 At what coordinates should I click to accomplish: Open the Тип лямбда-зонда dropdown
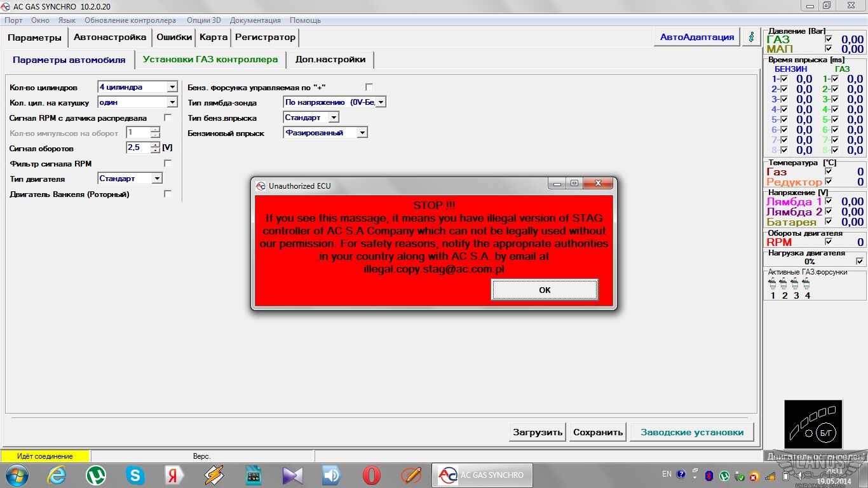(x=381, y=102)
